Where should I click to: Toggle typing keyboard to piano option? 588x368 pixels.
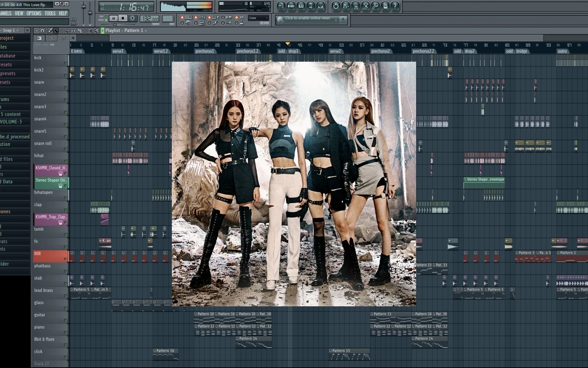click(182, 17)
